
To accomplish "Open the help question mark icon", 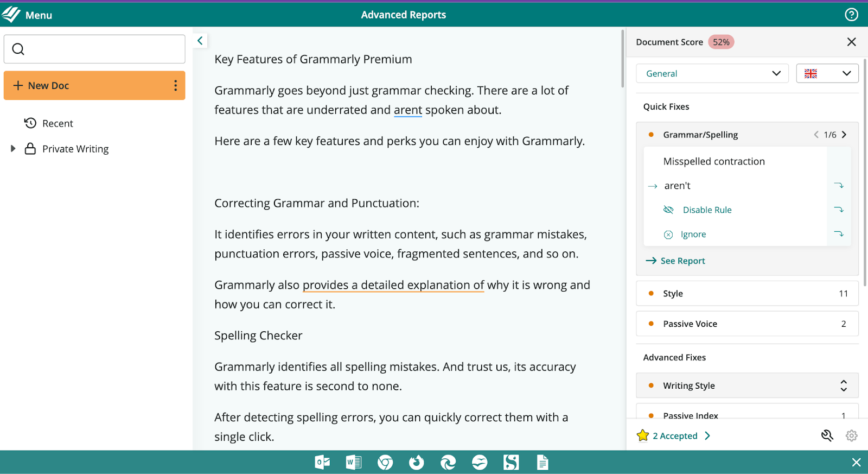I will [x=851, y=15].
